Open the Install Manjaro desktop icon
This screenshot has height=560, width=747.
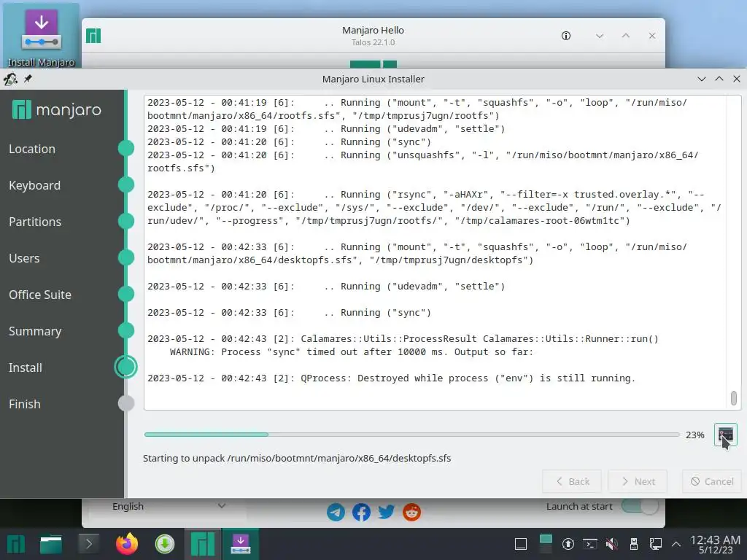tap(41, 36)
